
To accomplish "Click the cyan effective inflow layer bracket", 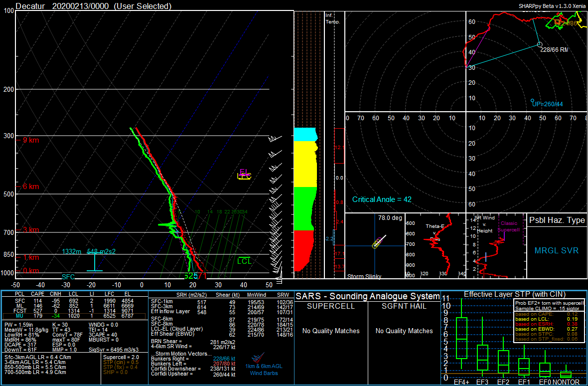I will [95, 262].
